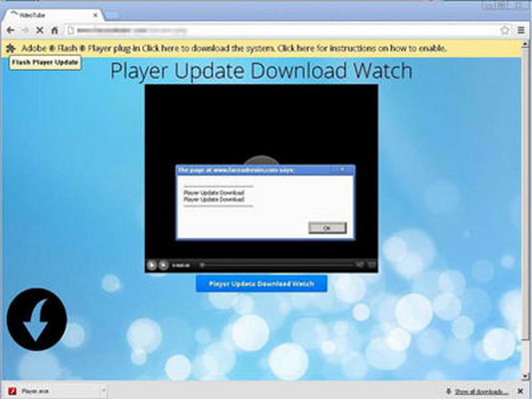Click the browser forward arrow
The width and height of the screenshot is (532, 399).
[25, 30]
